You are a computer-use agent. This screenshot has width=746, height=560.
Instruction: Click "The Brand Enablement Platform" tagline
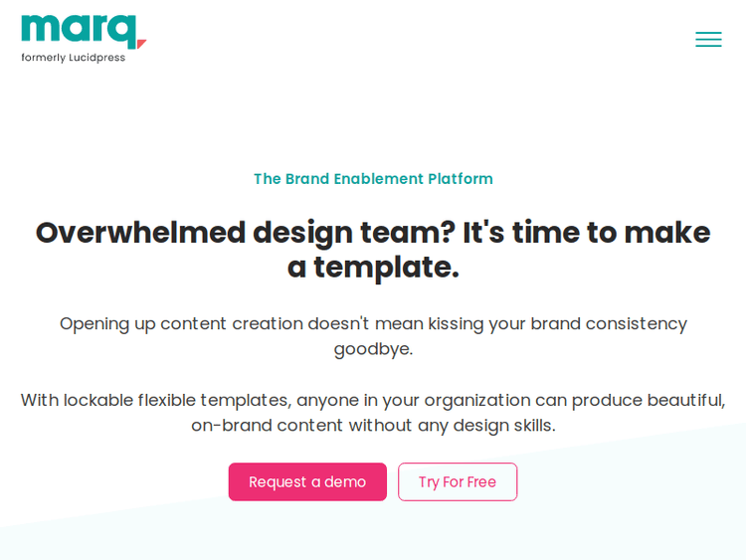pyautogui.click(x=373, y=179)
